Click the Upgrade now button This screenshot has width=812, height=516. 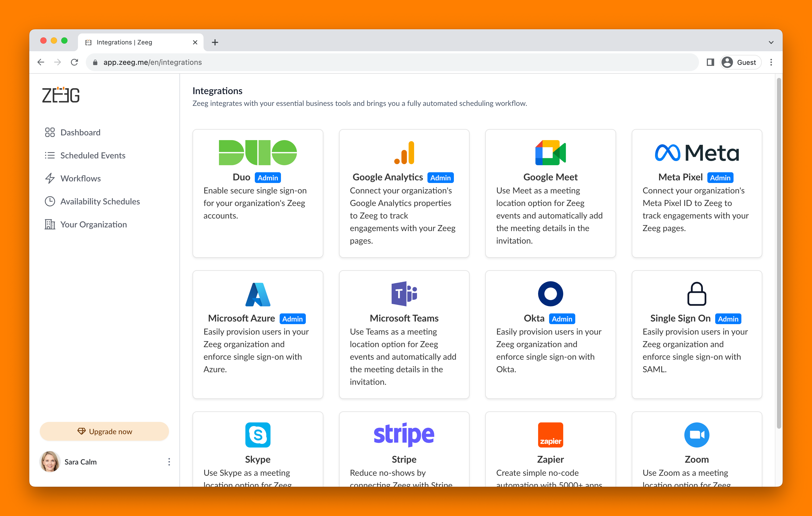coord(104,431)
